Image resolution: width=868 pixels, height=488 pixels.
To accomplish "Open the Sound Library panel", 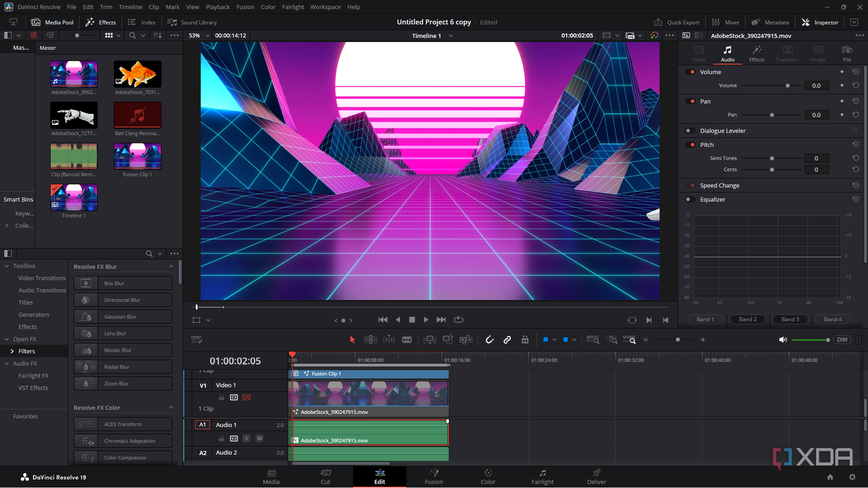I will click(x=192, y=22).
